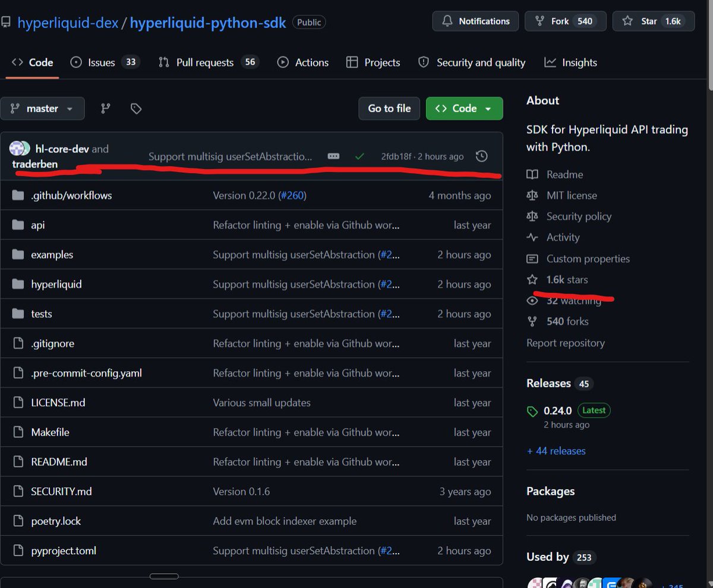The width and height of the screenshot is (713, 588).
Task: Open the SECURITY.md file
Action: tap(61, 492)
